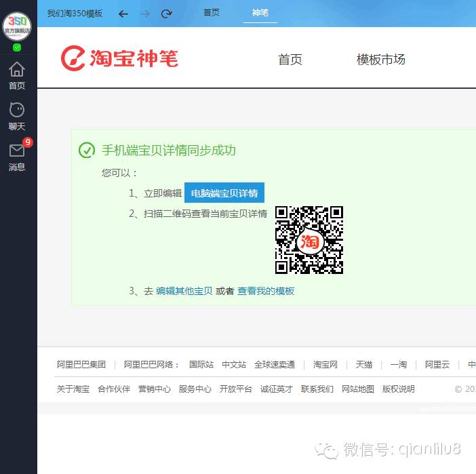This screenshot has height=474, width=476.
Task: Click the 我们淘350模版 title text
Action: (x=75, y=14)
